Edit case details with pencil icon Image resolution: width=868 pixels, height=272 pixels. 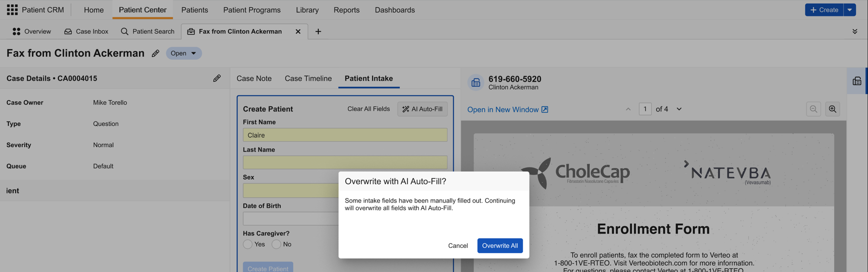(217, 78)
